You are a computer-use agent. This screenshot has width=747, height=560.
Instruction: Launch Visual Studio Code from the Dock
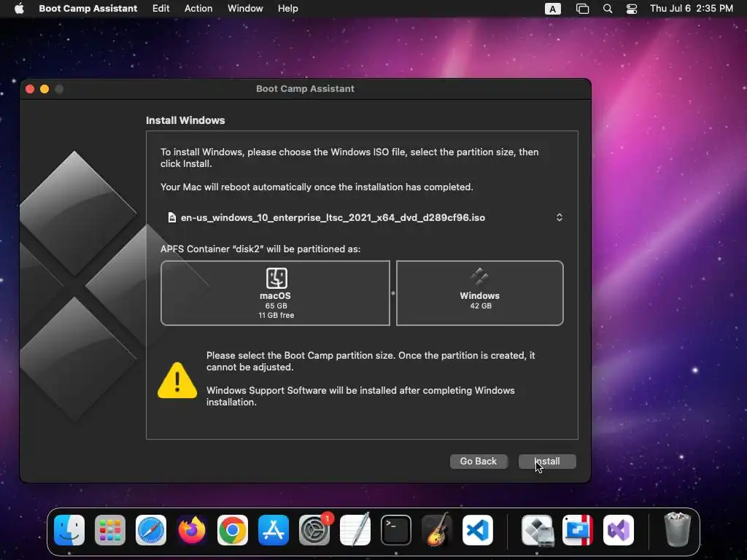tap(478, 530)
